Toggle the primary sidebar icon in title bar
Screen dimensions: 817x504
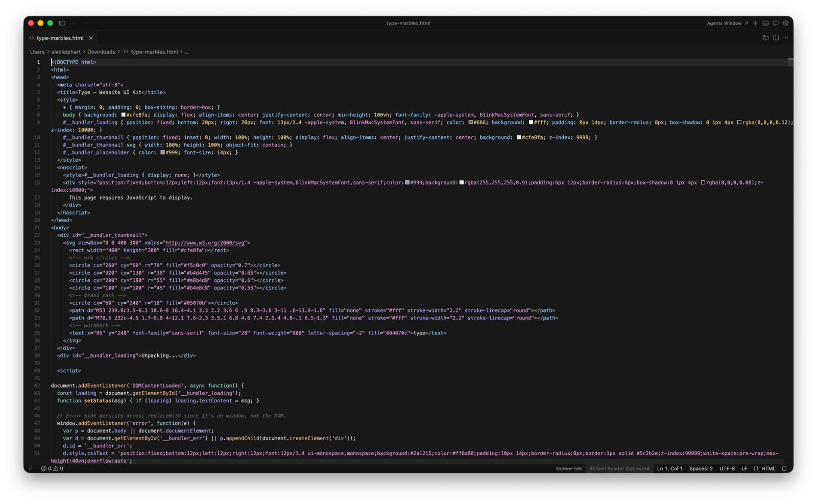62,23
